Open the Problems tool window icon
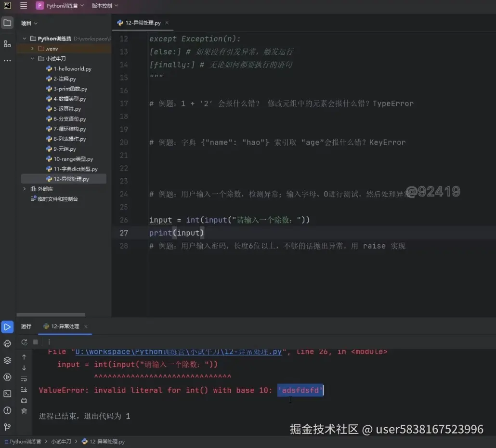Viewport: 496px width, 448px height. (7, 410)
